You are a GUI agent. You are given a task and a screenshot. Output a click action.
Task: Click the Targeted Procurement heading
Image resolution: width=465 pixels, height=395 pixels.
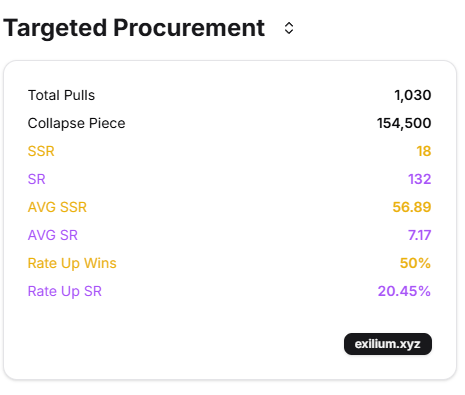[x=134, y=28]
